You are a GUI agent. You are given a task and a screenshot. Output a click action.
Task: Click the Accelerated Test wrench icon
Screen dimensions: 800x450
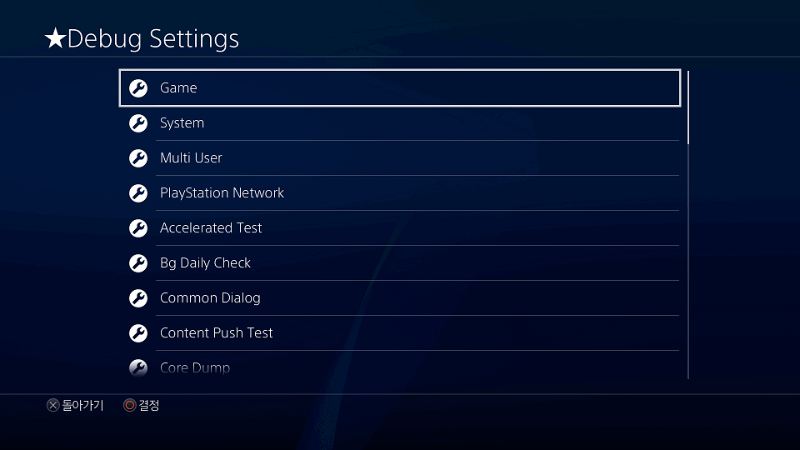click(x=138, y=228)
